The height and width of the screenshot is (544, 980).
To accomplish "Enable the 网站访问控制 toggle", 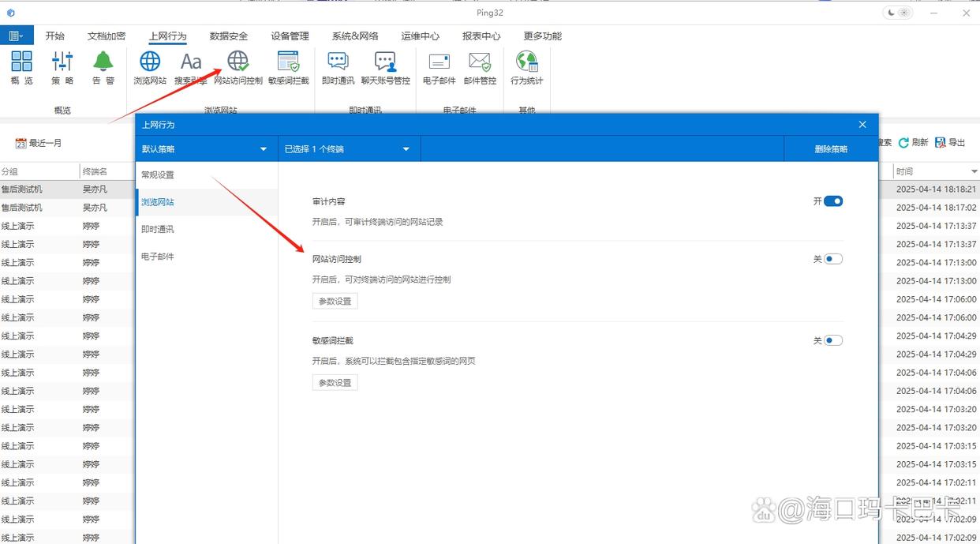I will (x=833, y=258).
